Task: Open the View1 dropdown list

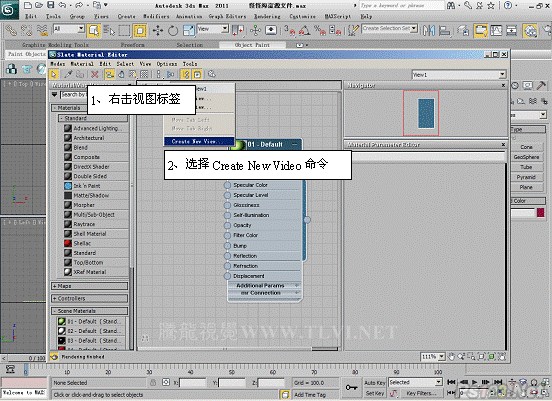Action: point(459,75)
